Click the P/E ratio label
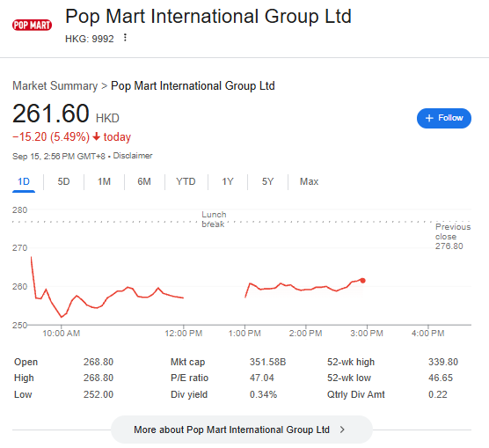489x448 pixels. tap(189, 378)
